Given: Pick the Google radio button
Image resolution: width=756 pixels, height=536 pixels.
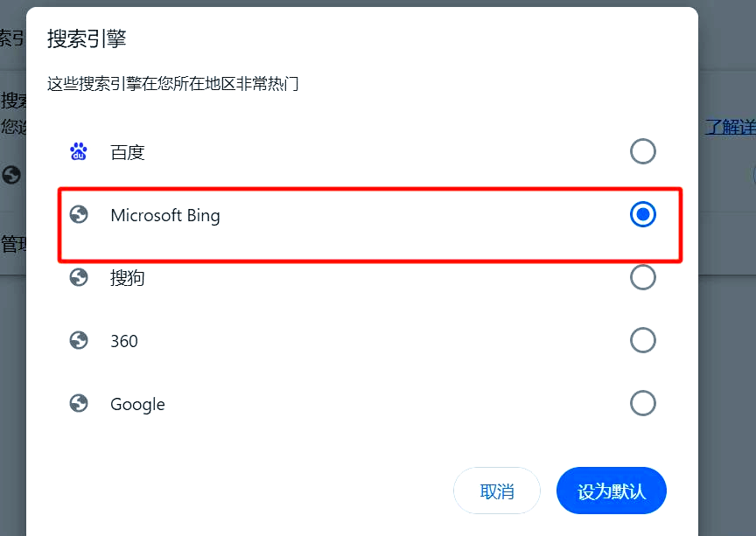Looking at the screenshot, I should [x=643, y=403].
